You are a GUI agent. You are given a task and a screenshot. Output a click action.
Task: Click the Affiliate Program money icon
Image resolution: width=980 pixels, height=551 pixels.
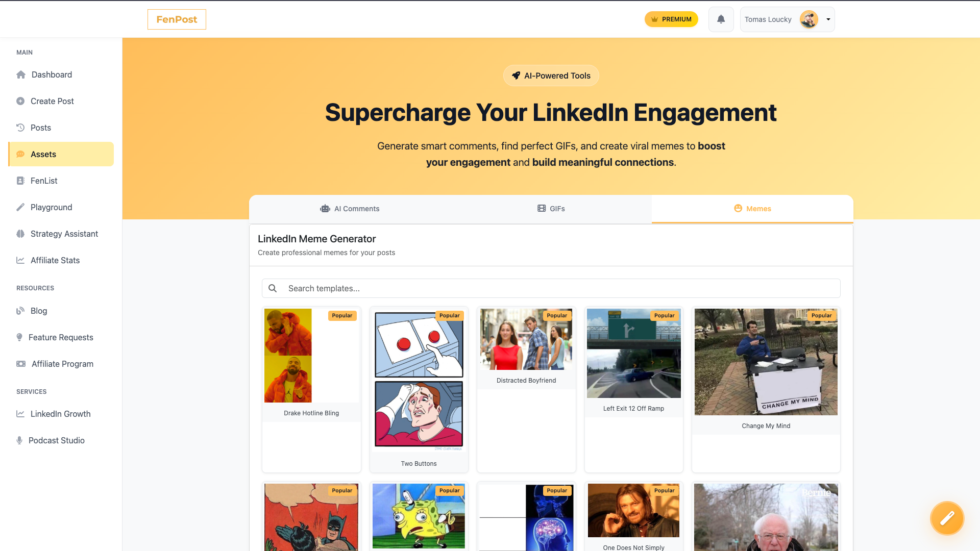coord(21,364)
